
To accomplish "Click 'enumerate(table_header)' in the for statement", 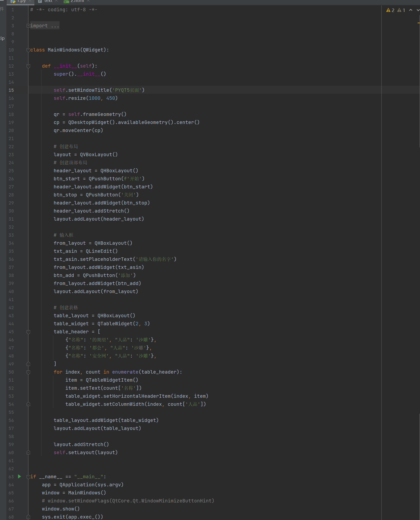I will [146, 372].
